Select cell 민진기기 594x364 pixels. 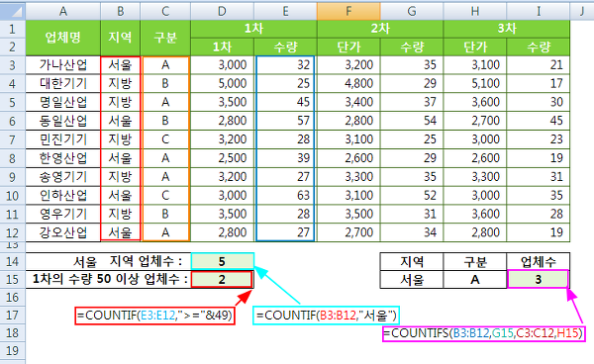click(x=63, y=139)
